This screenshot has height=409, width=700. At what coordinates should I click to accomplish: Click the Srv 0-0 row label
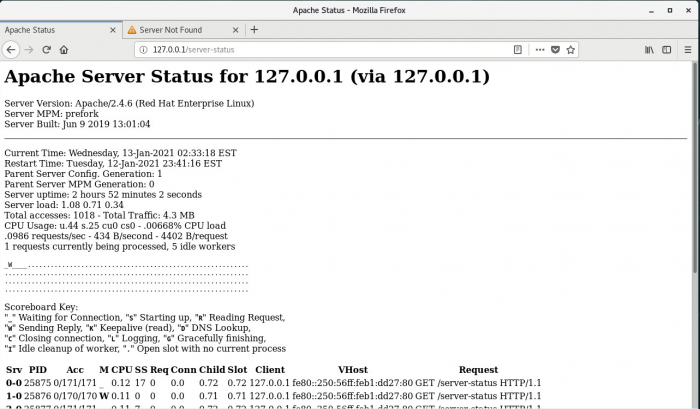[x=14, y=383]
